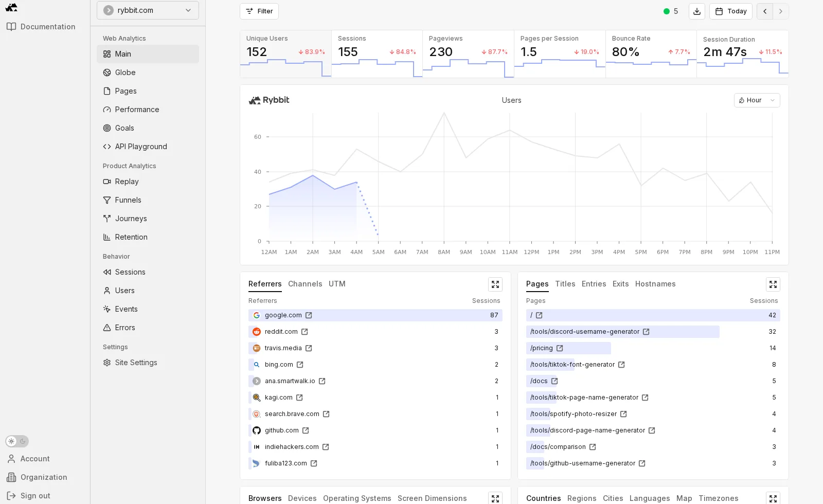The height and width of the screenshot is (504, 823).
Task: Open the Sessions section under Behavior
Action: [148, 272]
